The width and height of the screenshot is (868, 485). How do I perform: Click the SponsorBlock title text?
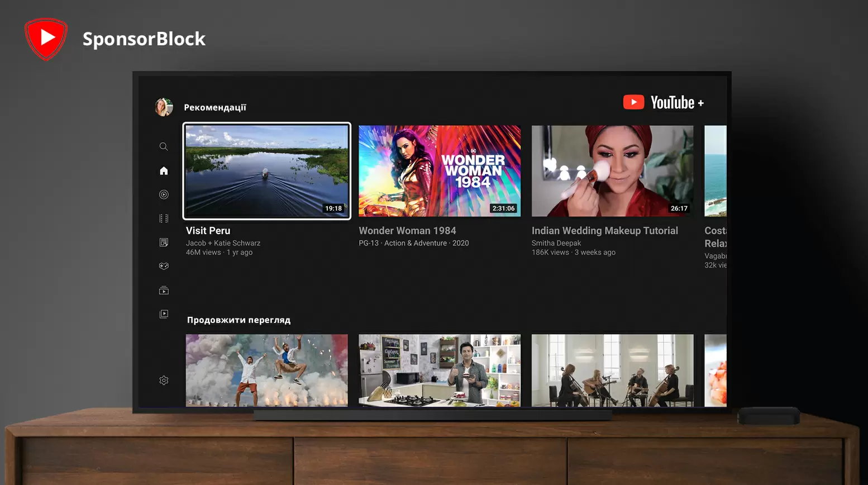[x=144, y=39]
